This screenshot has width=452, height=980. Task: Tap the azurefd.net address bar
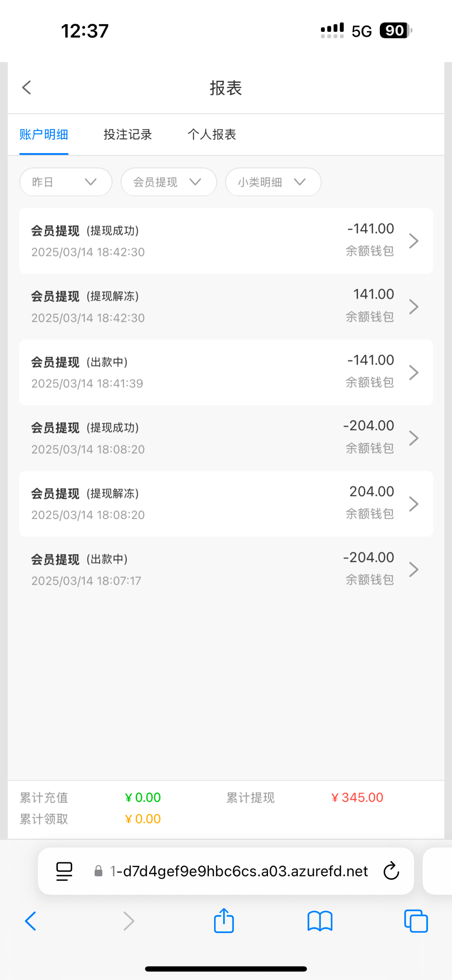click(239, 871)
